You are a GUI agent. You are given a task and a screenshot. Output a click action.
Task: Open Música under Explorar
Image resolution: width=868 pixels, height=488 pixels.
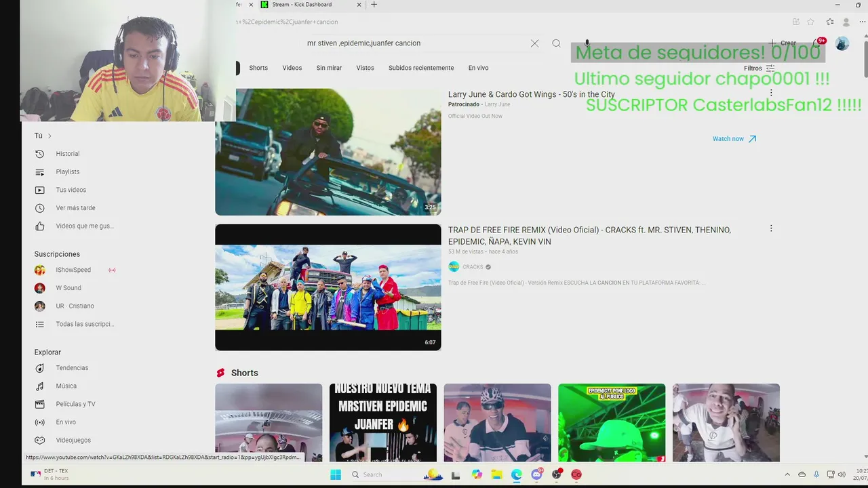tap(66, 386)
